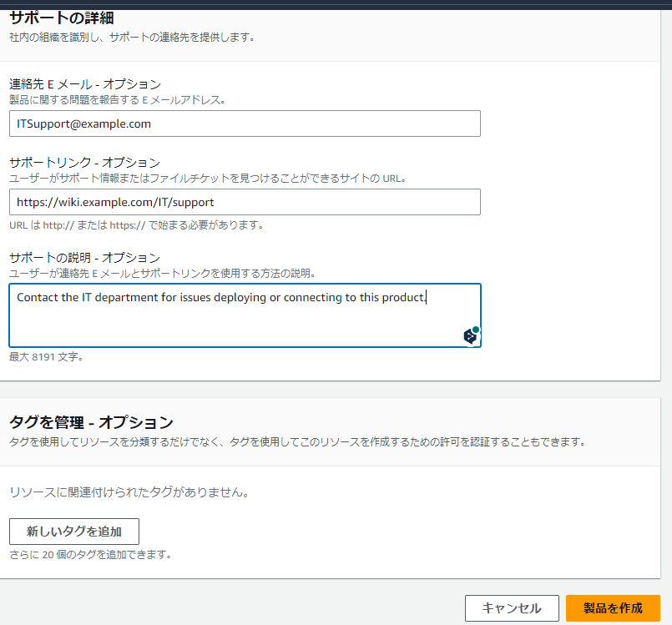
Task: Click the 新しいタグを追加 button
Action: point(74,532)
